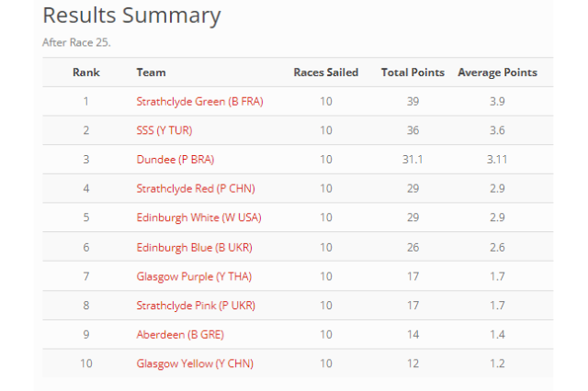Click the Glasgow Yellow (Y CHN) link
Image resolution: width=588 pixels, height=391 pixels.
point(195,363)
